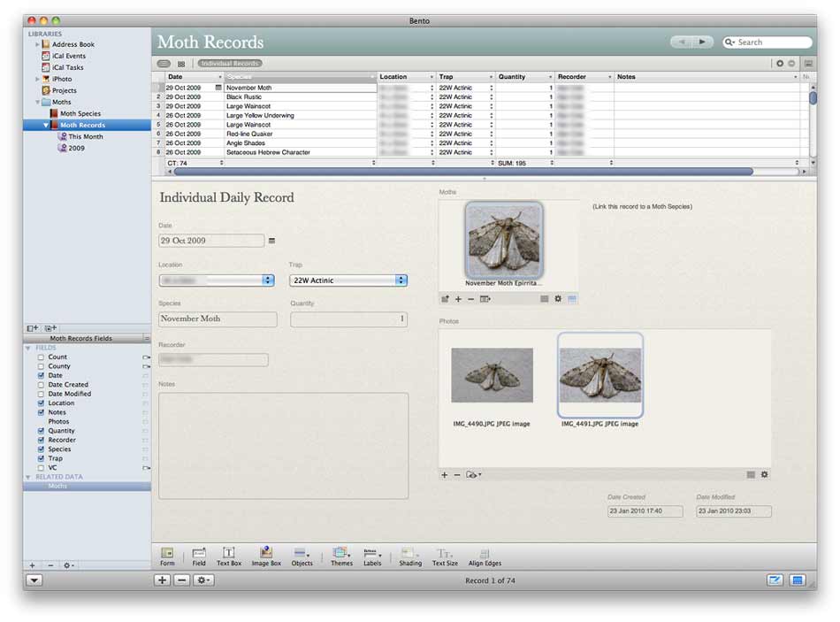Select the iCal Events library
The image size is (840, 622).
69,56
